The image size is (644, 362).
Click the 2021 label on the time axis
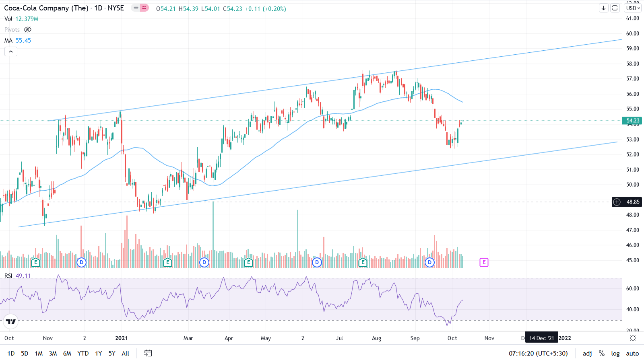tap(121, 338)
